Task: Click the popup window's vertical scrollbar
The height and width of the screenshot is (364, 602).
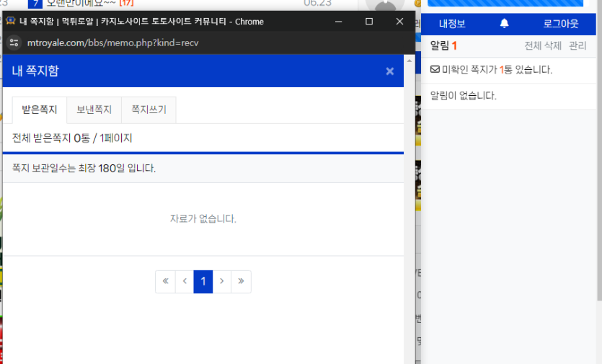Action: [x=410, y=209]
